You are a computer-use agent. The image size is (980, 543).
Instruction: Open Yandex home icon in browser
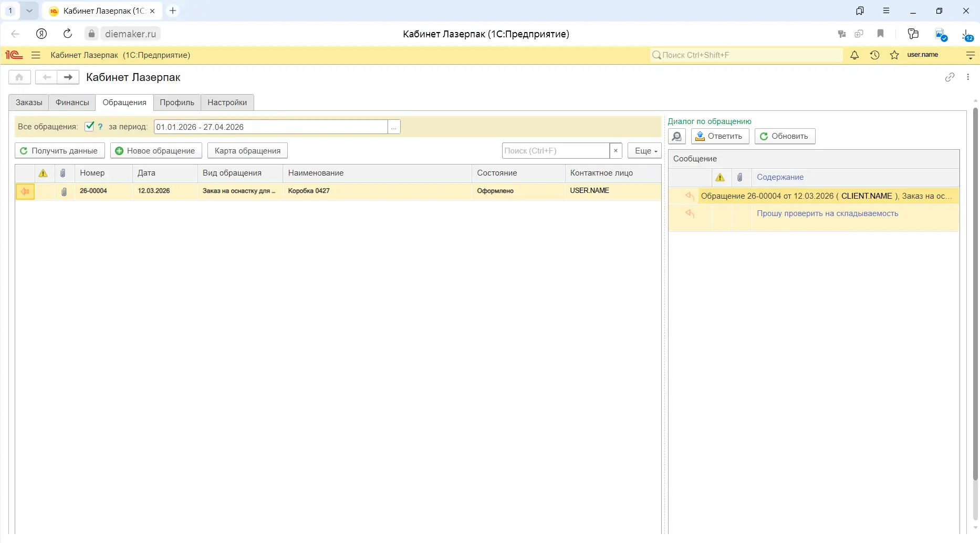tap(41, 34)
